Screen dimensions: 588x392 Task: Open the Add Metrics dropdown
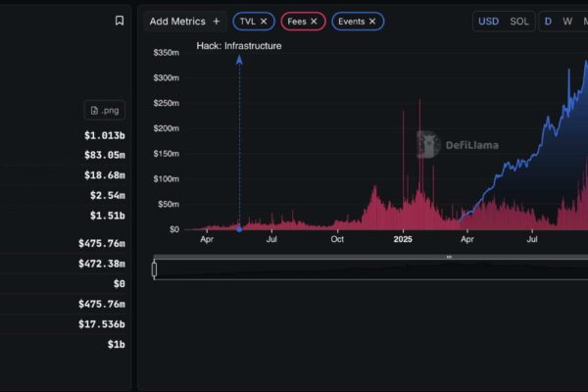point(177,21)
